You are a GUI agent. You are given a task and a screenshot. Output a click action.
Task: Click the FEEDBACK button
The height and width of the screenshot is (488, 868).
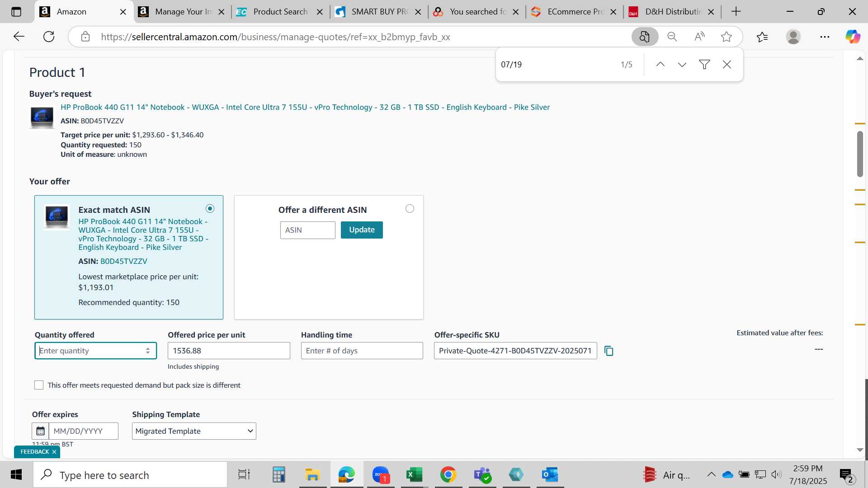click(x=35, y=452)
